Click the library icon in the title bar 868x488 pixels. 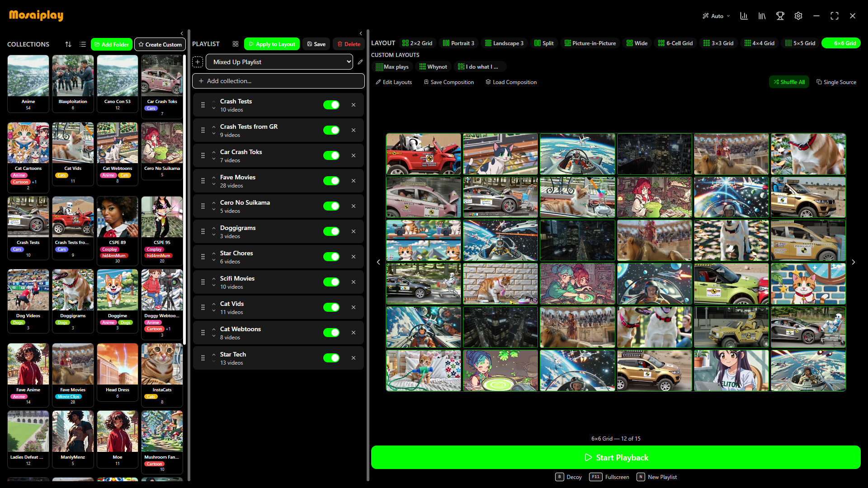pyautogui.click(x=762, y=16)
